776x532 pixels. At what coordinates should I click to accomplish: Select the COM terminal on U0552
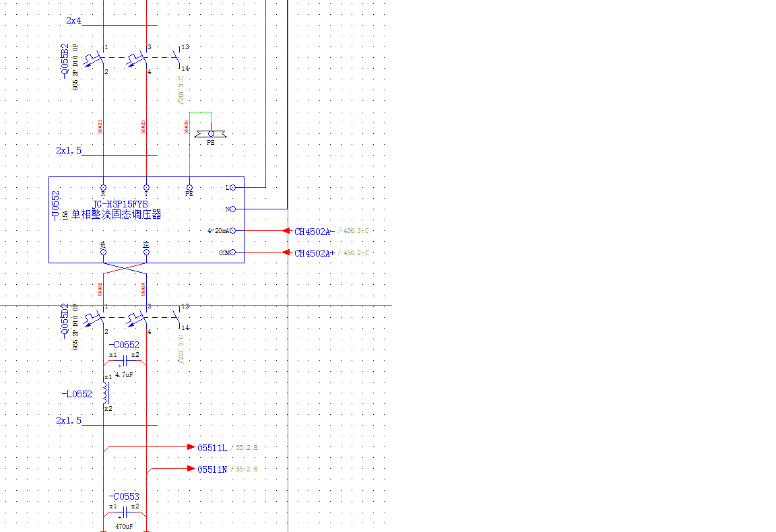point(233,253)
